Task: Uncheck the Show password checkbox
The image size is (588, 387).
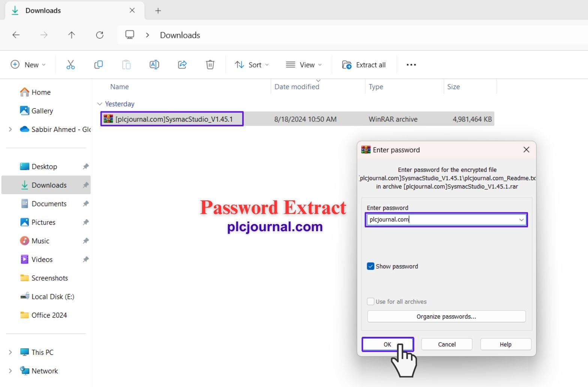Action: (x=370, y=266)
